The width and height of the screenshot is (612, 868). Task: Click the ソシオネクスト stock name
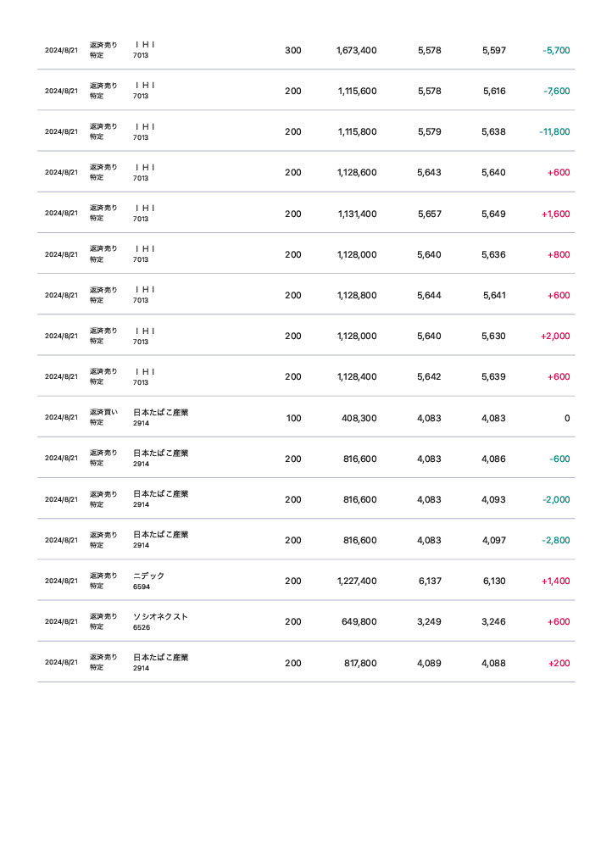click(160, 616)
